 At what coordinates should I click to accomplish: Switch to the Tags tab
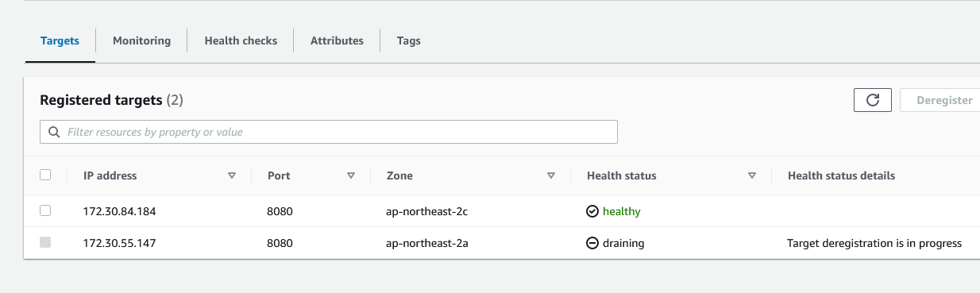(x=409, y=40)
